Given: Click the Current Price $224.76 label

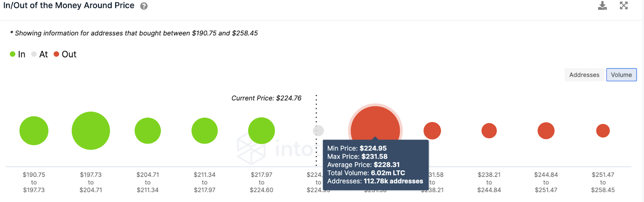Looking at the screenshot, I should pos(266,98).
